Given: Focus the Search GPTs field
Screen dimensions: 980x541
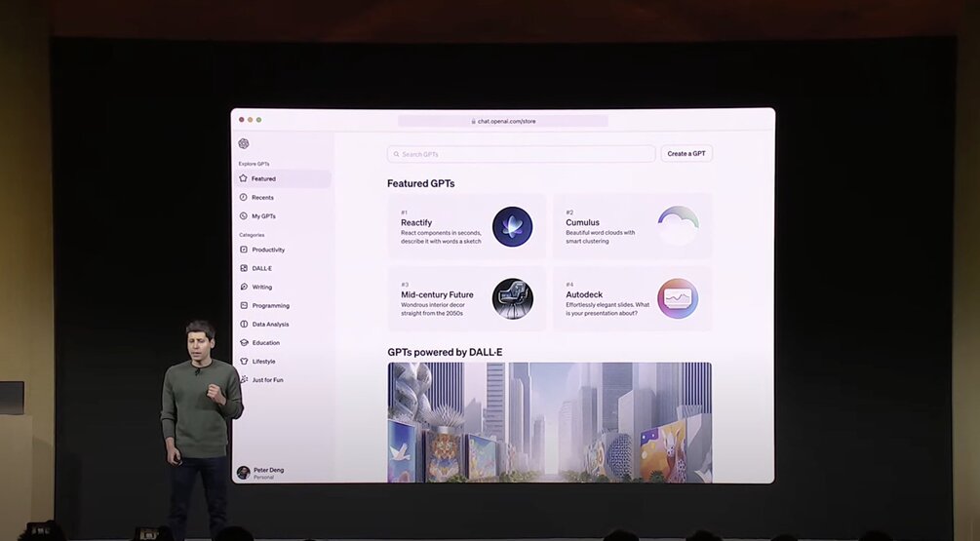Looking at the screenshot, I should pyautogui.click(x=522, y=154).
